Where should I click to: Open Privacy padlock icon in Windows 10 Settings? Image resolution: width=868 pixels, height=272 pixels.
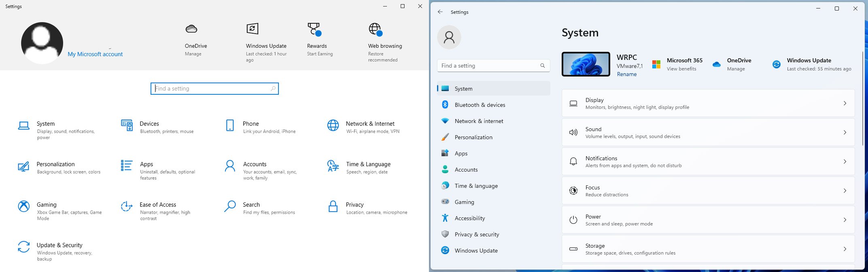(x=333, y=206)
